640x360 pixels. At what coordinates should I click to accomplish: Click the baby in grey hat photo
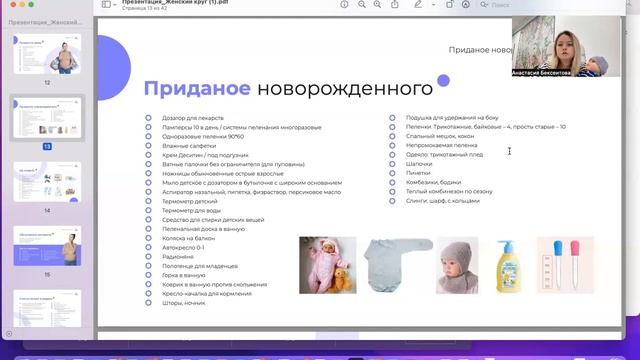(457, 265)
